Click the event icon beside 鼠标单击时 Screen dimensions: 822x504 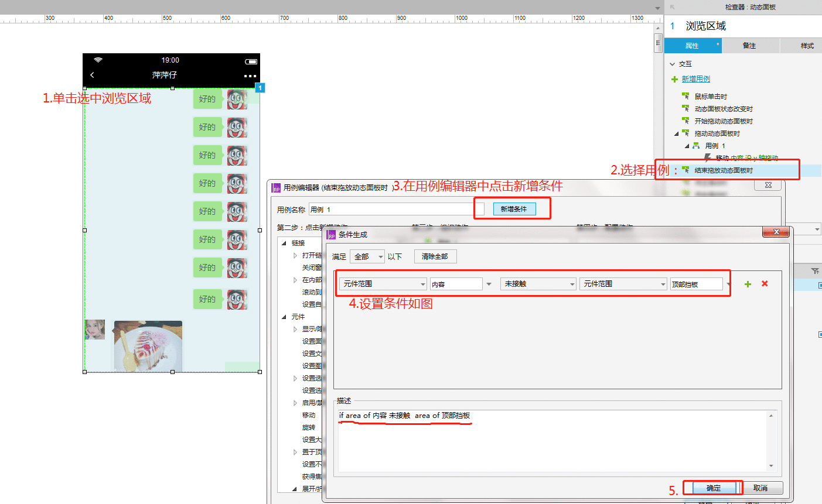point(685,96)
